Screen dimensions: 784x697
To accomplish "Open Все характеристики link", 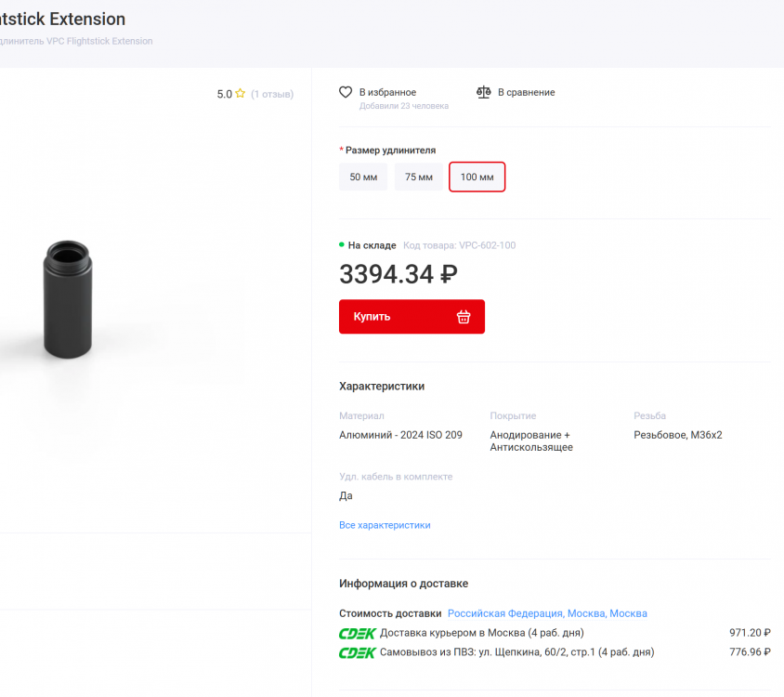I will pos(385,525).
